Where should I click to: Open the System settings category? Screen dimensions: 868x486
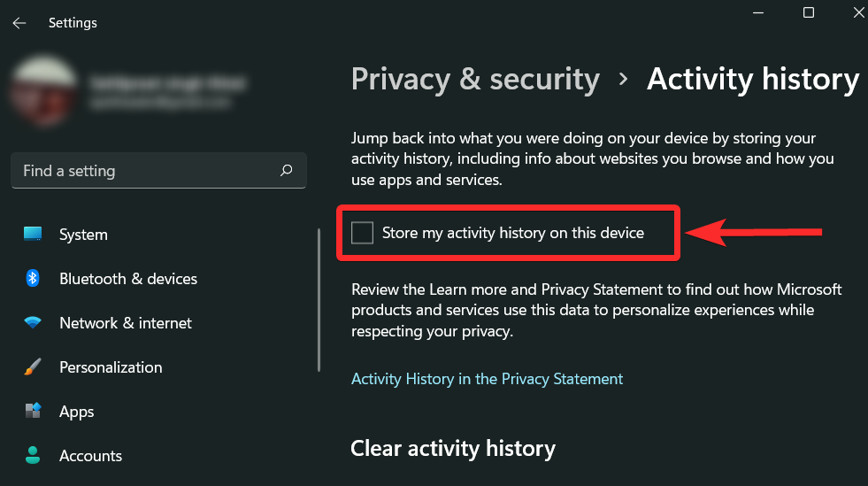coord(83,235)
